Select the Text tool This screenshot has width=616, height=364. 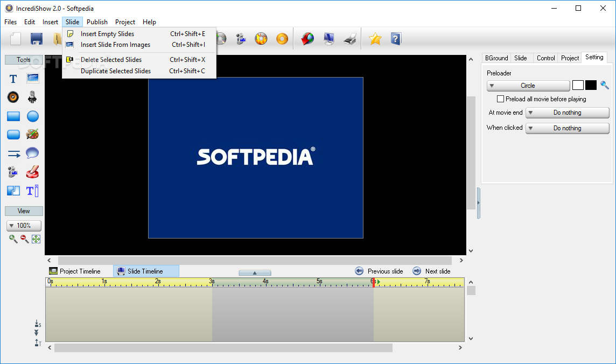click(13, 79)
